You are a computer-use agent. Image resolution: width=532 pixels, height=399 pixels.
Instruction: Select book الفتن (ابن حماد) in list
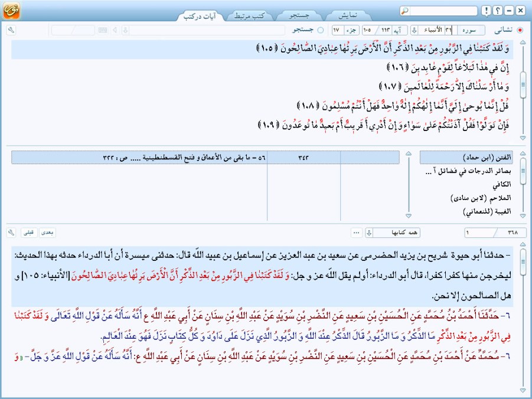tap(466, 158)
